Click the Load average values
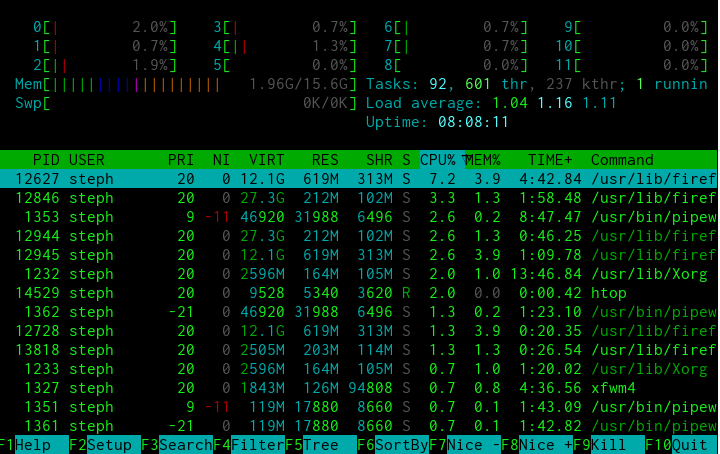The image size is (720, 454). click(x=555, y=103)
